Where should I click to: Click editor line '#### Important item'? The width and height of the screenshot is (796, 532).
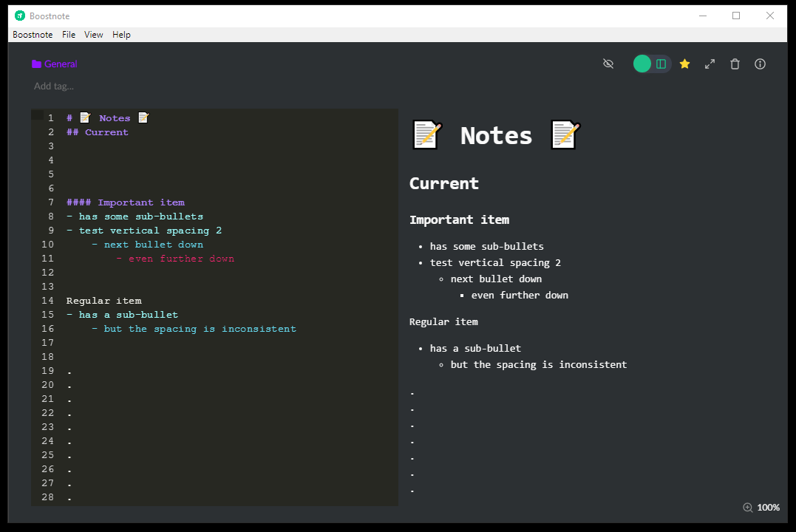pos(126,202)
